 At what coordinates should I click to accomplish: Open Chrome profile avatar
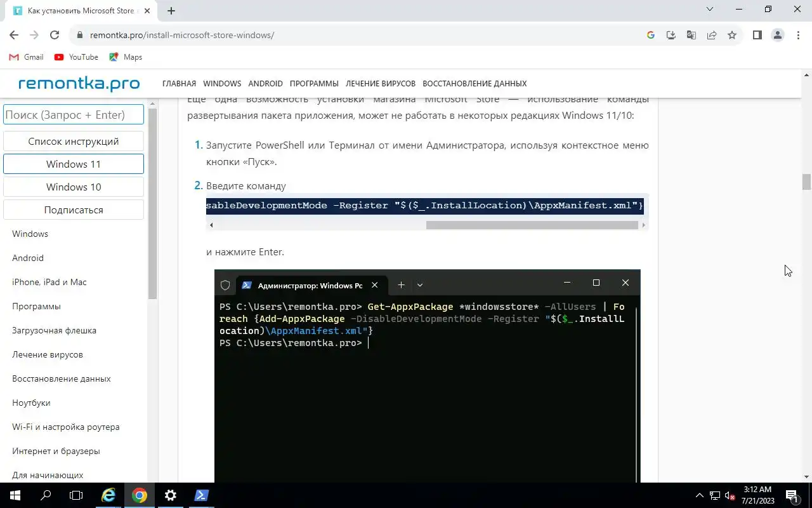pos(778,36)
